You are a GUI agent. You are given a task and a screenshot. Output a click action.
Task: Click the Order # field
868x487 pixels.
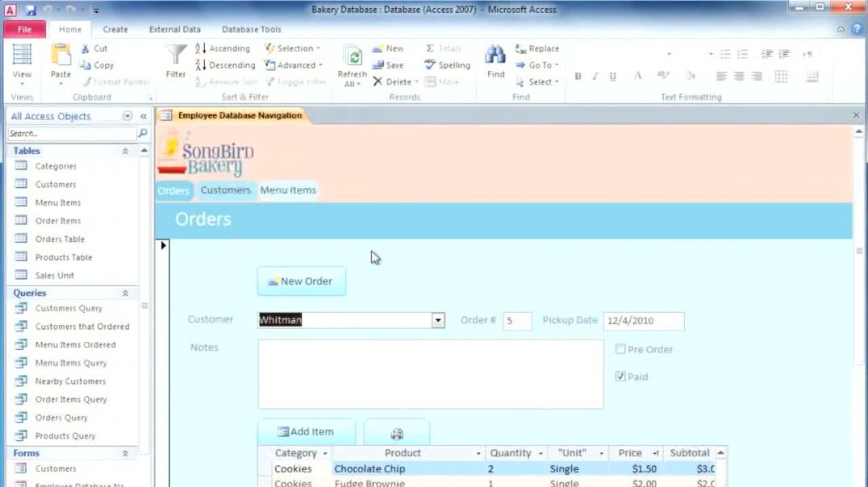point(517,321)
